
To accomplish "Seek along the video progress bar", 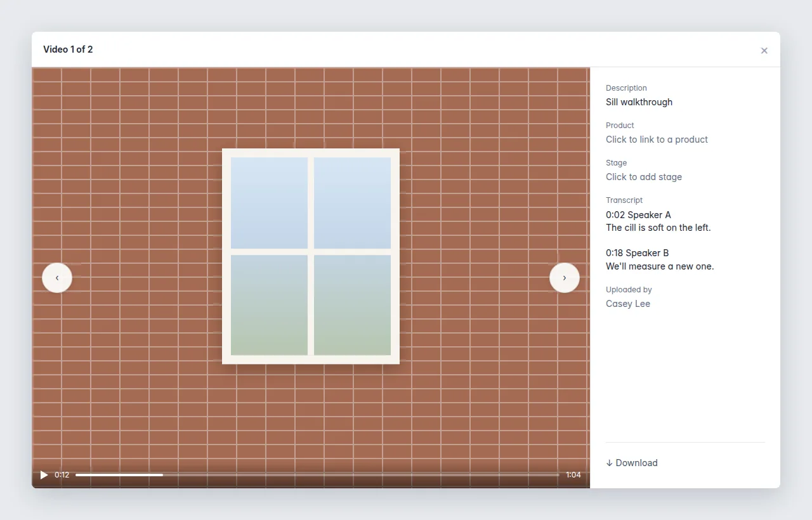I will (317, 475).
